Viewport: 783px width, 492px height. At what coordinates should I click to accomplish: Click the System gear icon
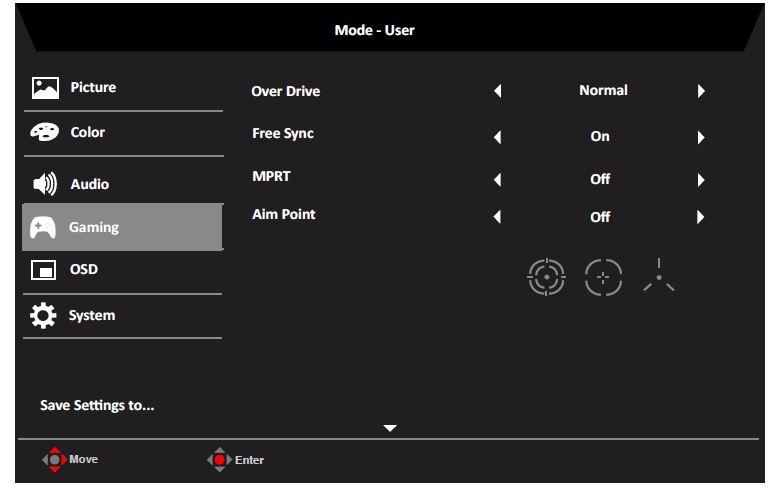(x=44, y=316)
